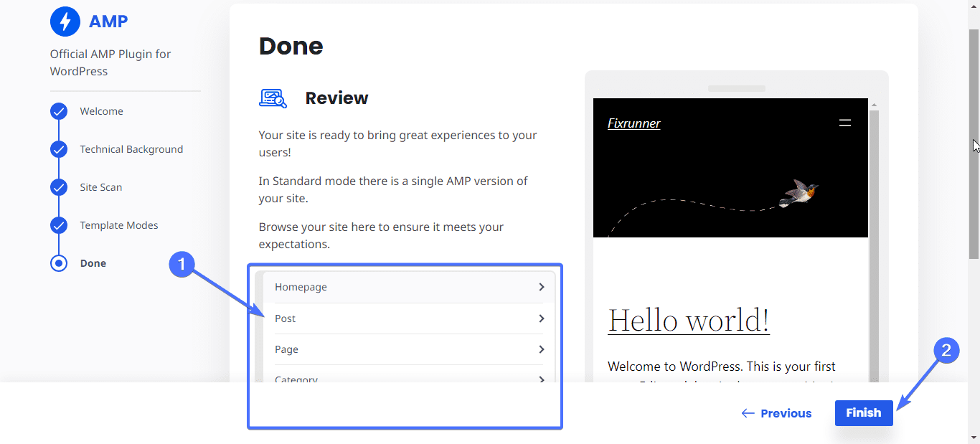
Task: Click the Review section magnifier icon
Action: [273, 98]
